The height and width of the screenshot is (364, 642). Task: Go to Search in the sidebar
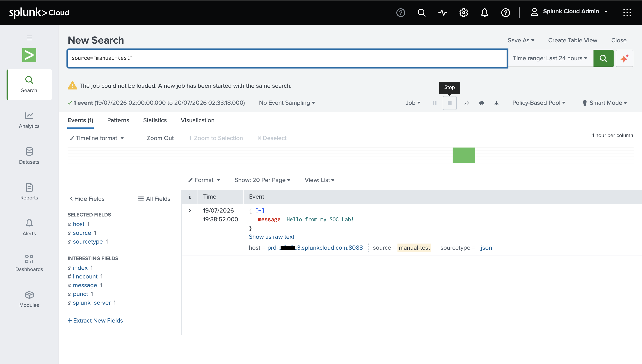coord(29,84)
